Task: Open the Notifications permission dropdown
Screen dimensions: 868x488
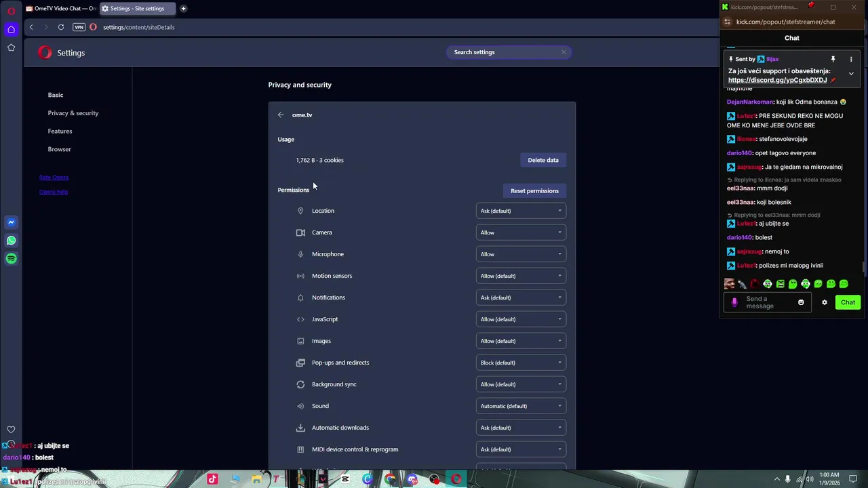Action: 521,298
